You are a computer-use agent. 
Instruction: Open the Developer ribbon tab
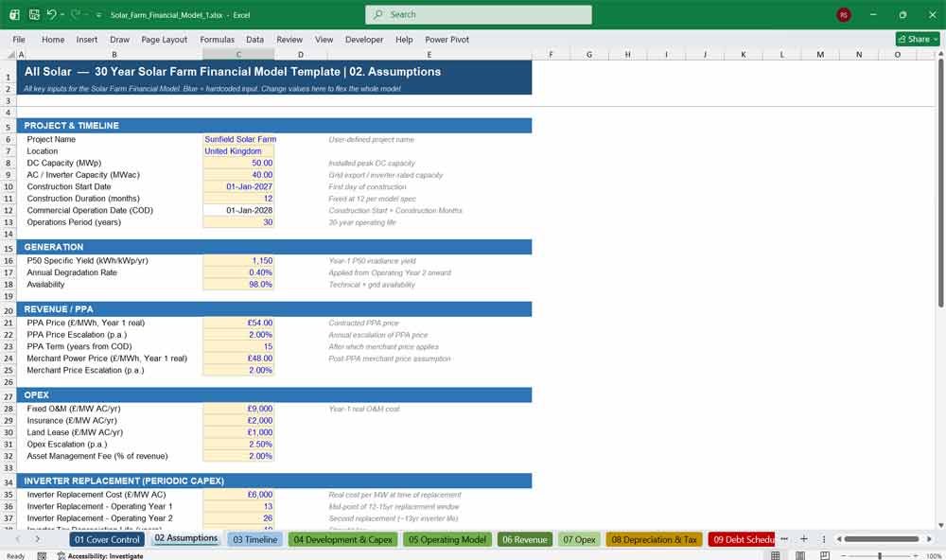(x=364, y=39)
